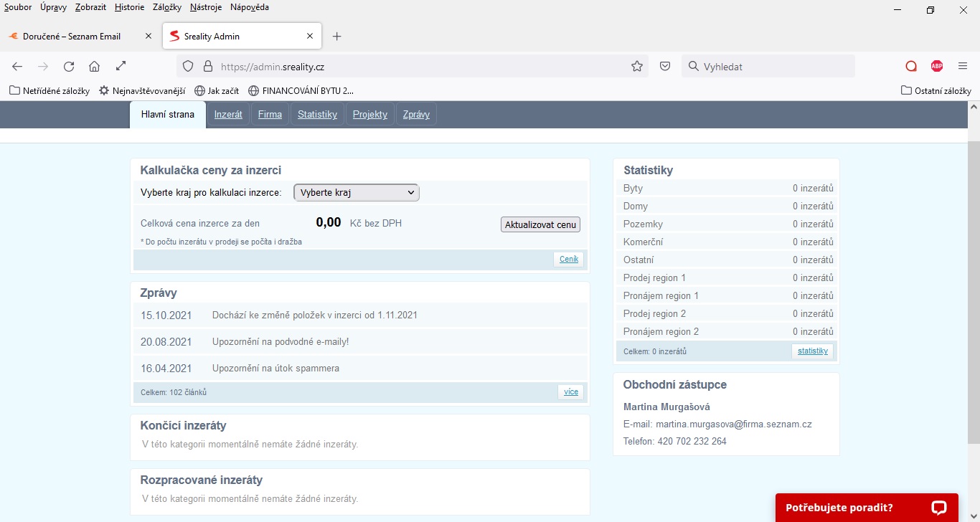Select the Prodej region 1 row
The image size is (980, 522).
pos(728,277)
